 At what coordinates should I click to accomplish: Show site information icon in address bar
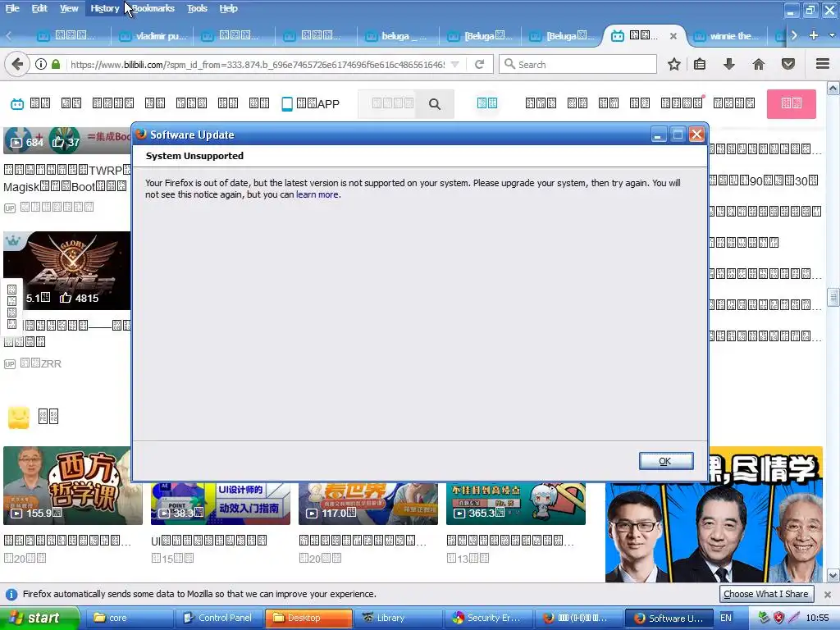41,64
